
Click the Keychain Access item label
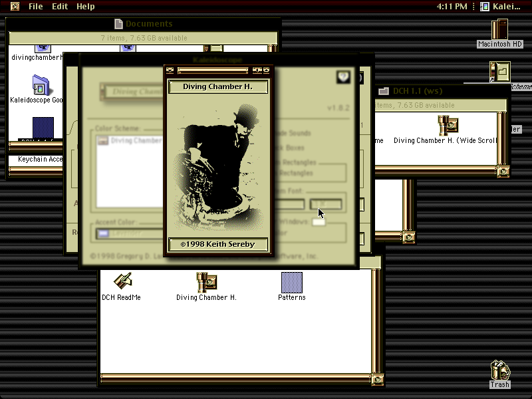40,159
